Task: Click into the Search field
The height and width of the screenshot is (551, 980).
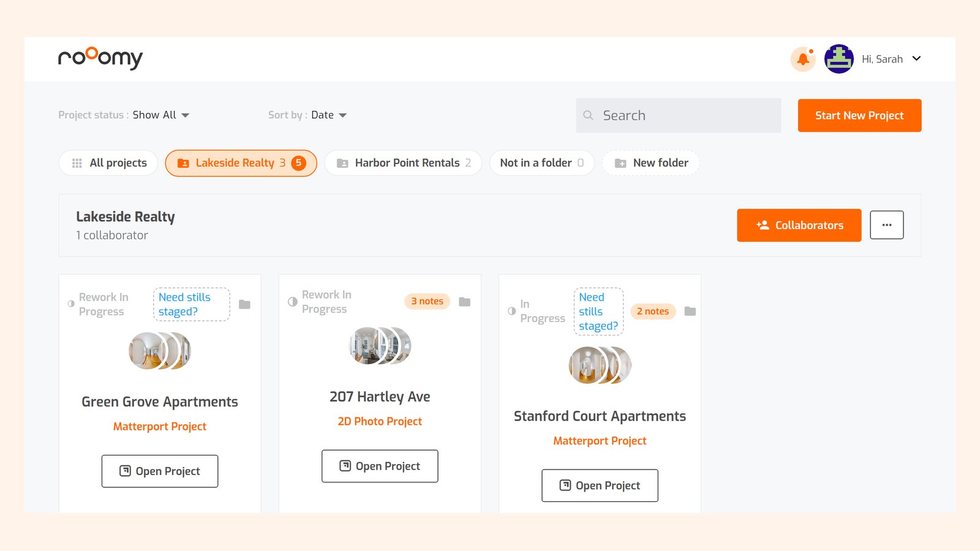Action: tap(679, 116)
